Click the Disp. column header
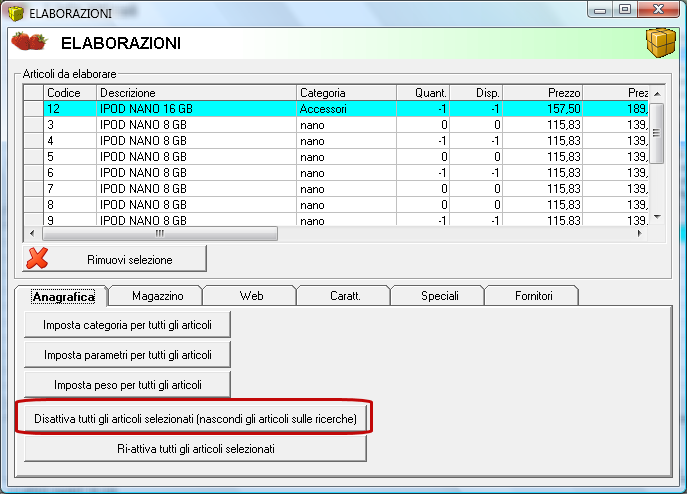Viewport: 687px width, 494px height. [x=476, y=93]
